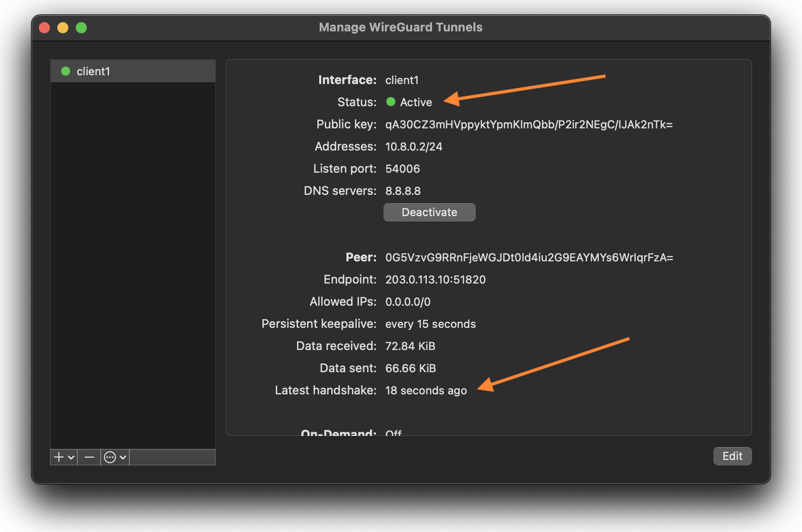Expand the dropdown arrow next to plus
Image resolution: width=802 pixels, height=532 pixels.
pos(71,457)
